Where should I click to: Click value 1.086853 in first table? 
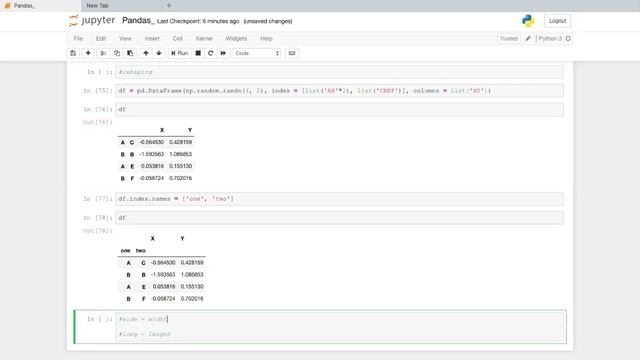[x=180, y=154]
